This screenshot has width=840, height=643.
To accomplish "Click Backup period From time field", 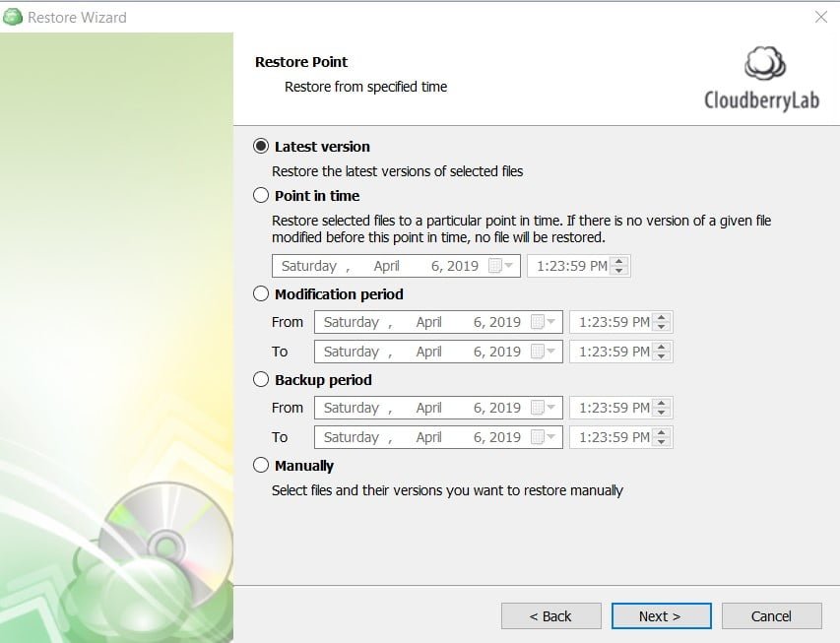I will [621, 408].
